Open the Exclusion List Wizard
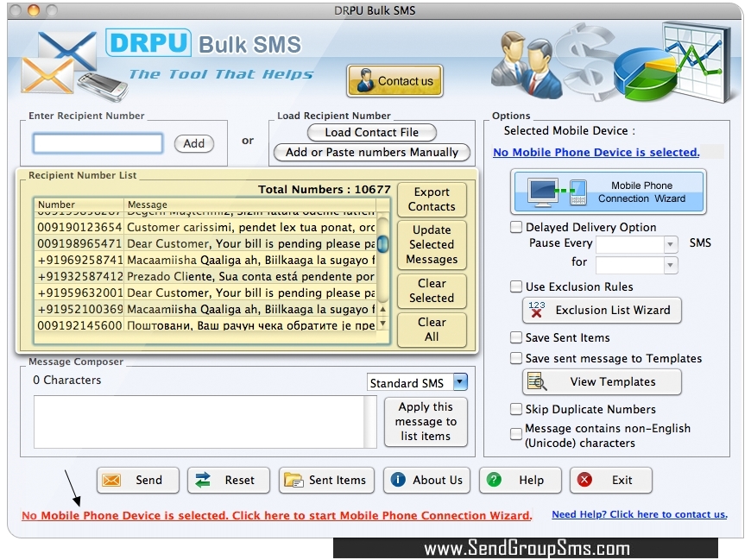 [602, 310]
